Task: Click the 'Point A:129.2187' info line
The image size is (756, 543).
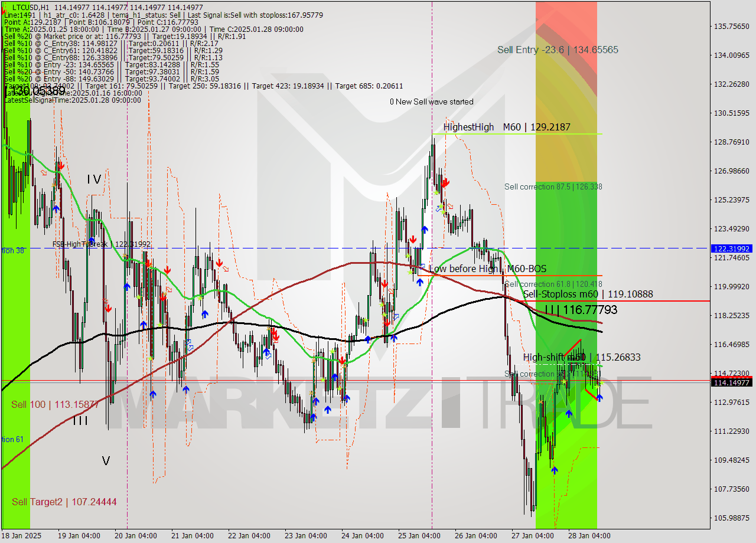Action: (x=101, y=22)
